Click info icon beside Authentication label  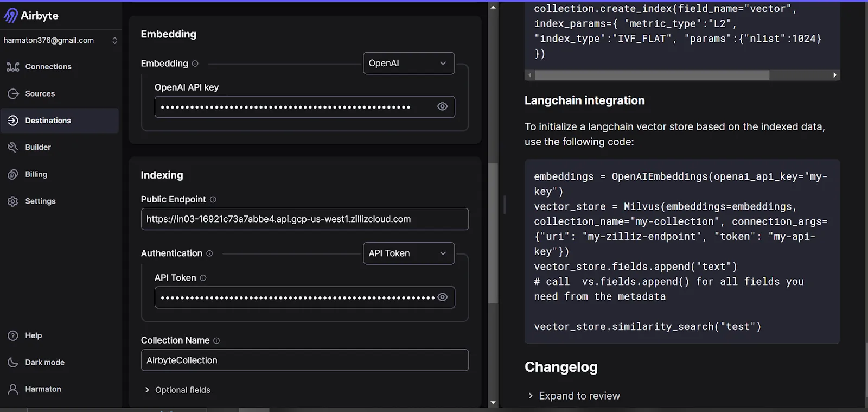pyautogui.click(x=209, y=253)
